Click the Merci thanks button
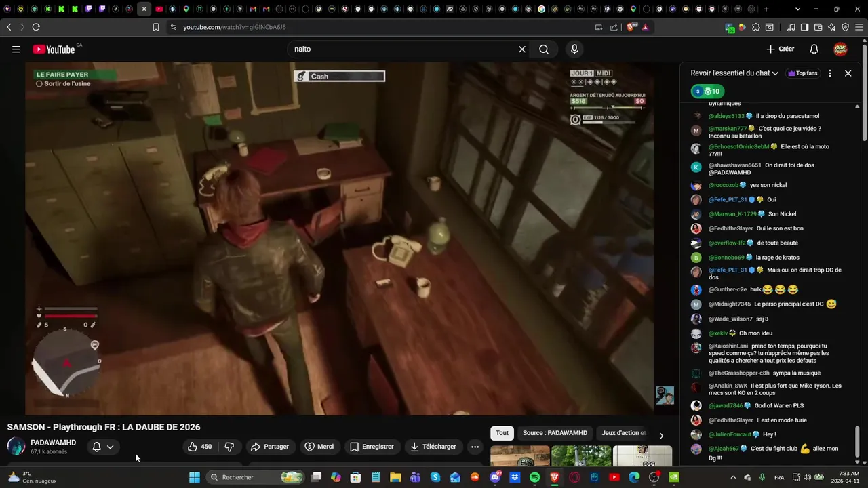Image resolution: width=868 pixels, height=488 pixels. (319, 447)
